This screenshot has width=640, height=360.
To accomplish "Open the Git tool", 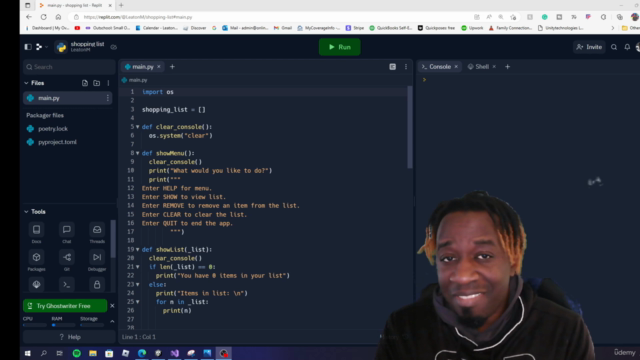I will (x=67, y=260).
